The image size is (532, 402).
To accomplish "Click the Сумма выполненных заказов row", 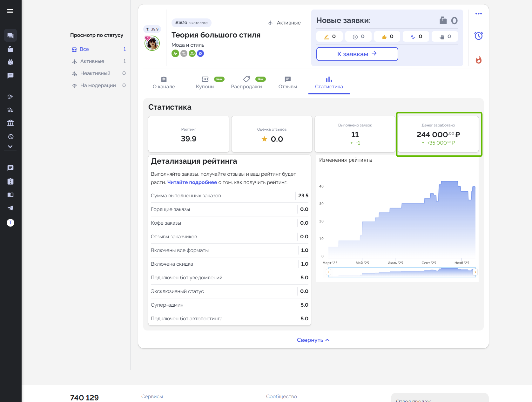I will coord(230,196).
